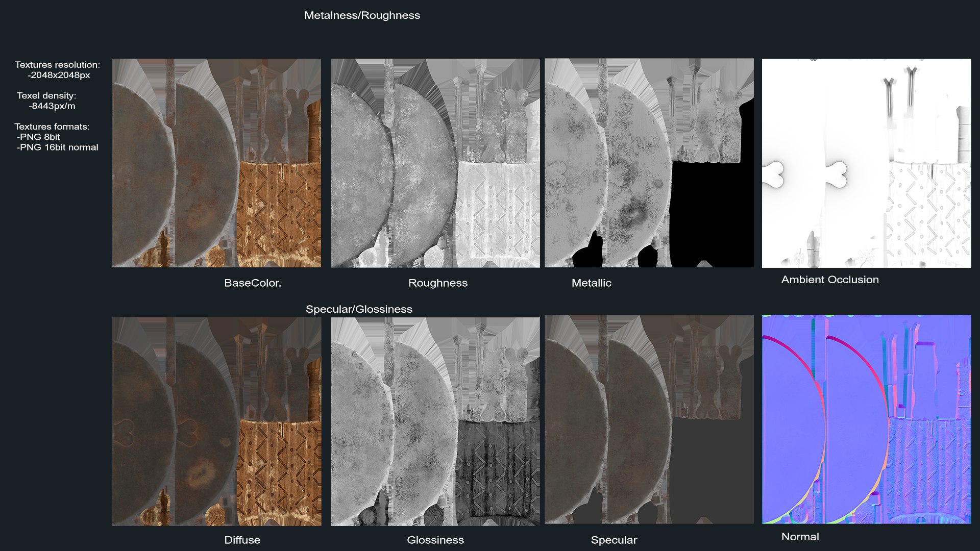Click the BaseColor. caption label
Image resolution: width=980 pixels, height=551 pixels.
pos(253,283)
